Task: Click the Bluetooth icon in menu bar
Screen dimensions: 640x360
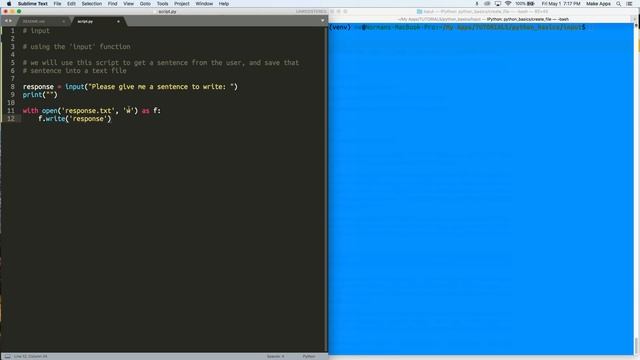Action: pyautogui.click(x=477, y=4)
